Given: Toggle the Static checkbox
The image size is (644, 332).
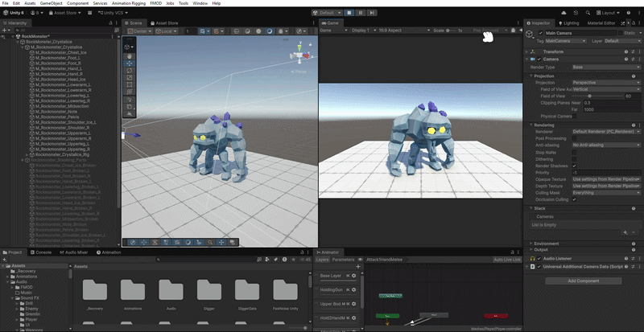Looking at the screenshot, I should pyautogui.click(x=620, y=33).
